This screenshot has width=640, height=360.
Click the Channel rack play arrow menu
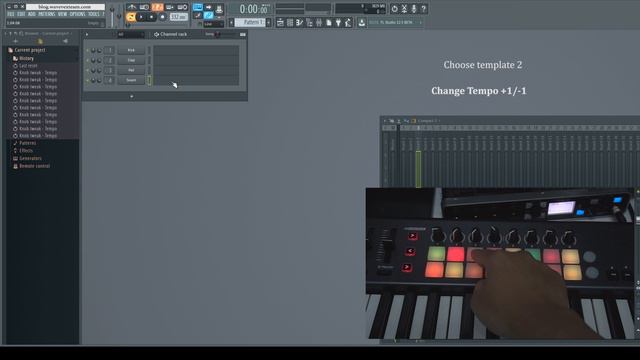tap(87, 34)
